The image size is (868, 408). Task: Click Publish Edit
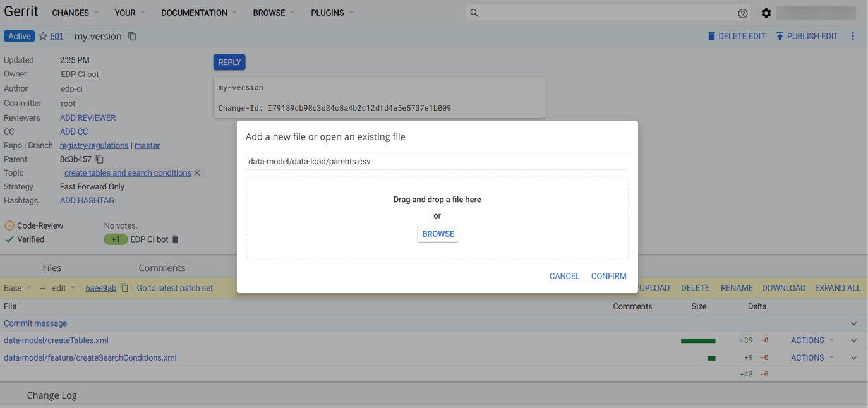812,36
